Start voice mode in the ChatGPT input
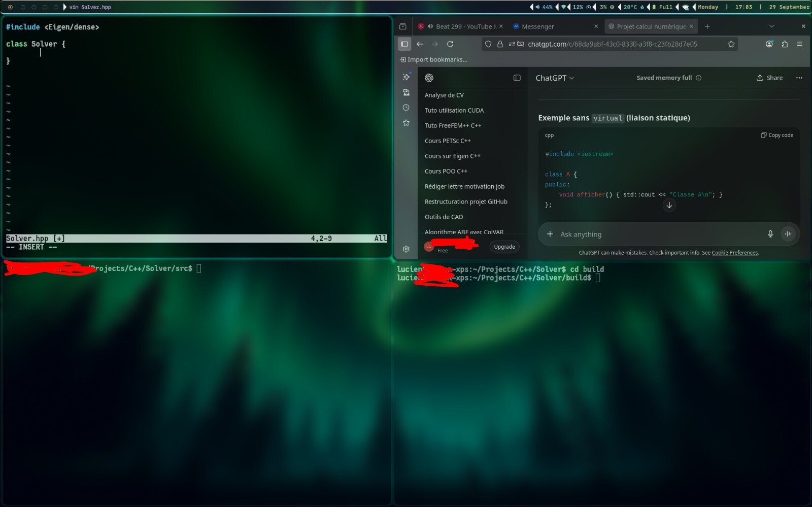The width and height of the screenshot is (812, 507). point(788,234)
